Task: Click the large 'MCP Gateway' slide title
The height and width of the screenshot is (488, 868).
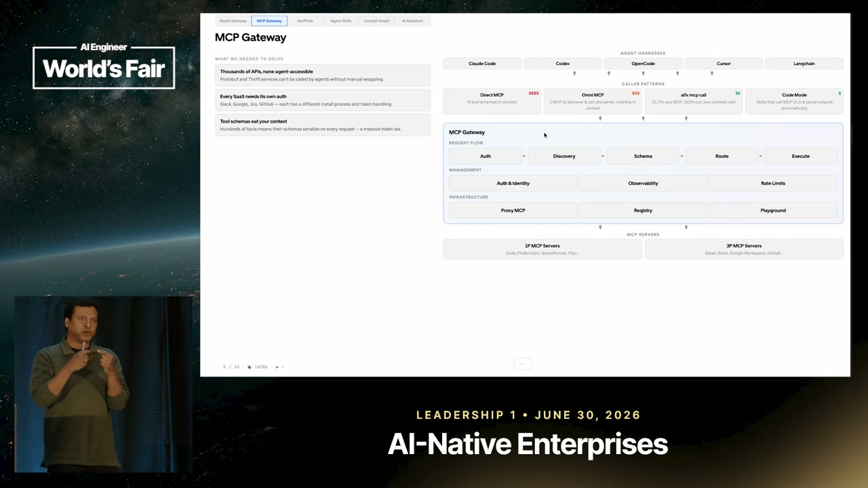Action: [x=250, y=37]
